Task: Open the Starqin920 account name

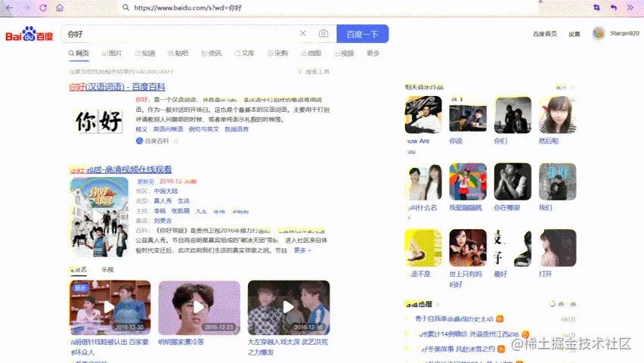Action: [624, 33]
